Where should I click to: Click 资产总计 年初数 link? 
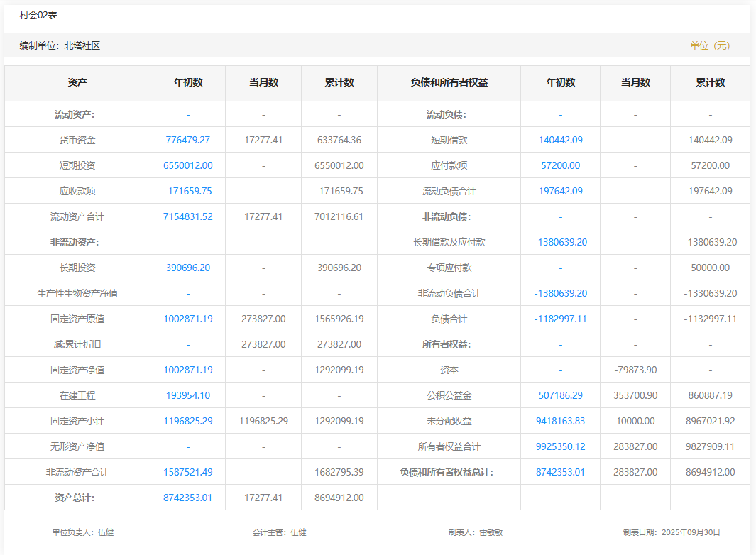coord(187,498)
